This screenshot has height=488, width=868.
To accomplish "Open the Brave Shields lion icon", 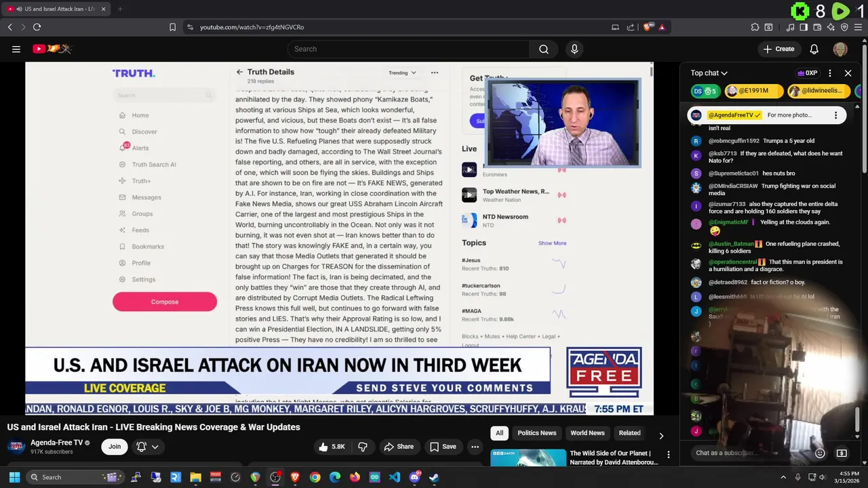I will point(648,27).
